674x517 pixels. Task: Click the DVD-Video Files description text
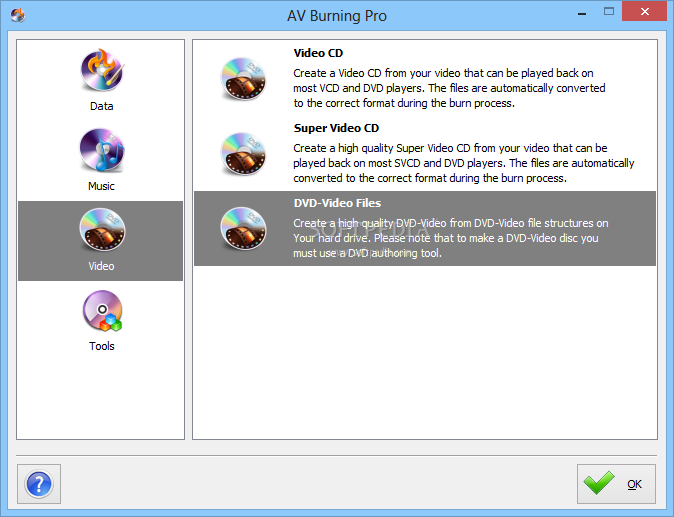[x=450, y=238]
